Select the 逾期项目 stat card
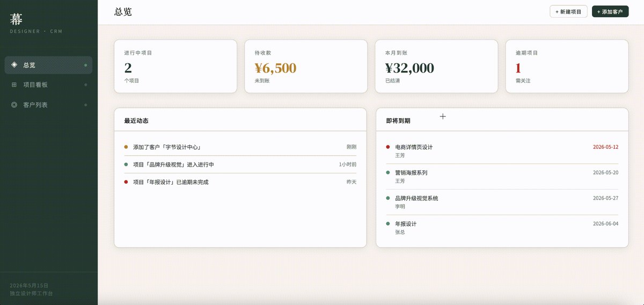The height and width of the screenshot is (305, 644). coord(567,67)
